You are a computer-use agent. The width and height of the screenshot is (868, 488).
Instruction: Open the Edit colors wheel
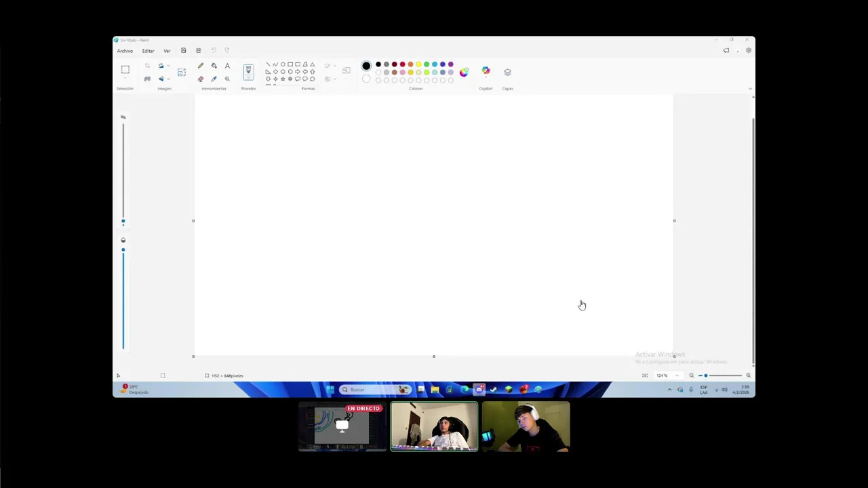coord(464,72)
